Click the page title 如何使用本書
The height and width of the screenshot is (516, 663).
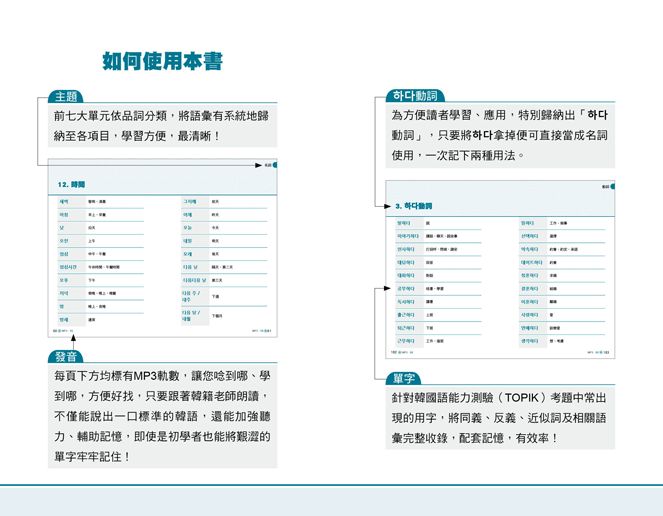[162, 61]
